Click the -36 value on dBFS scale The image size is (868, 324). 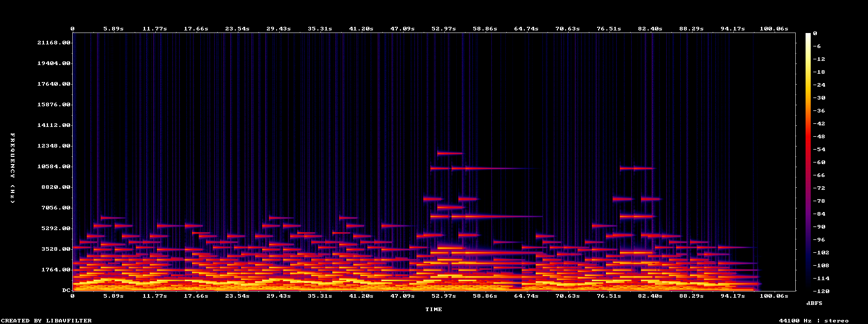(818, 111)
